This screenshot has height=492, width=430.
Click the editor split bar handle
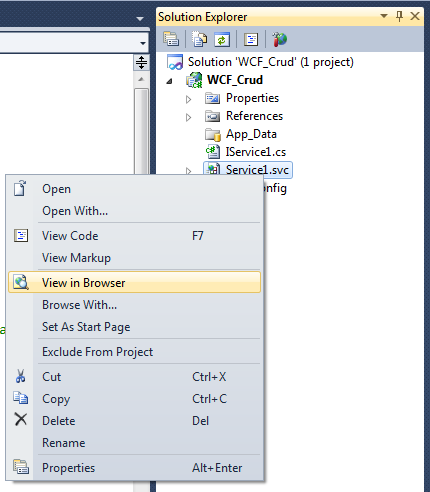pyautogui.click(x=141, y=63)
